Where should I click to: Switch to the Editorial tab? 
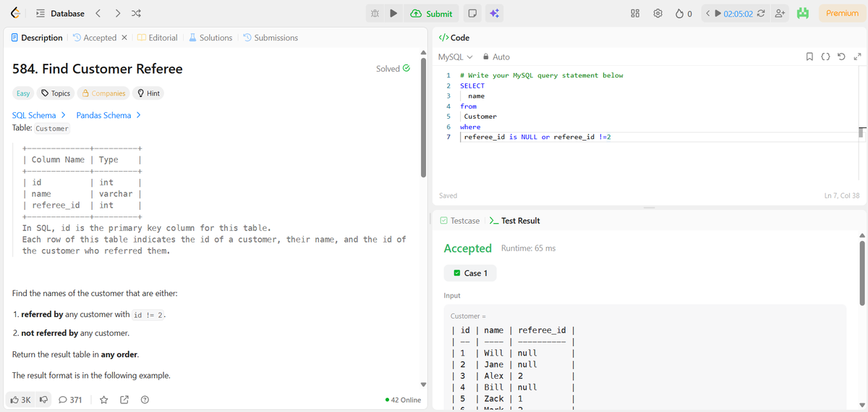coord(157,38)
